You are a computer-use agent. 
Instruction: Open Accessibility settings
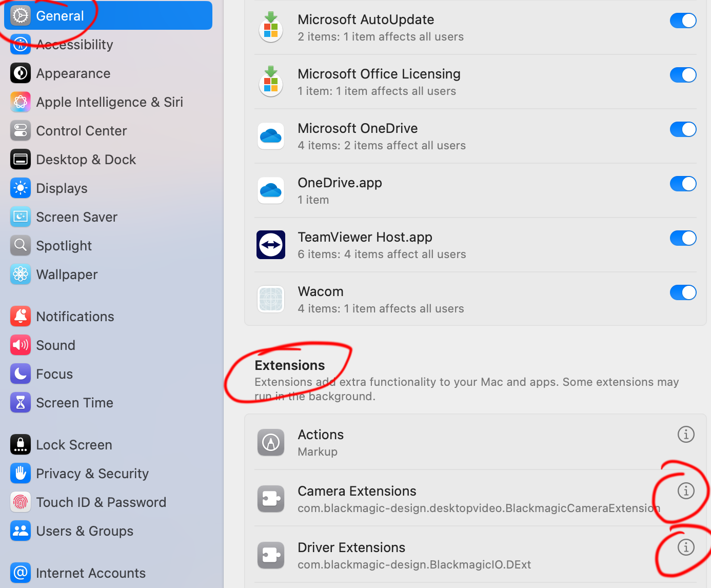click(x=108, y=45)
